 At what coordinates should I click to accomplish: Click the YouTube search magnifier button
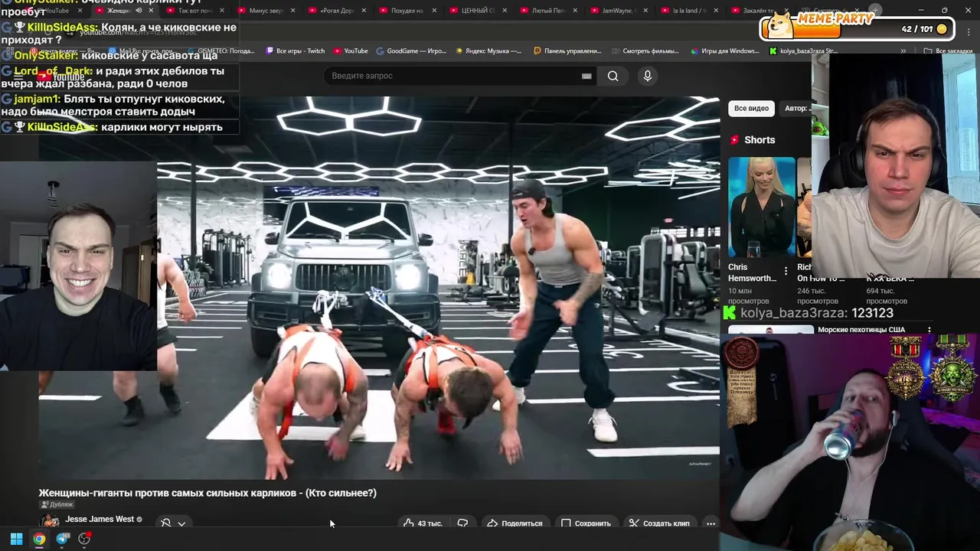click(612, 76)
